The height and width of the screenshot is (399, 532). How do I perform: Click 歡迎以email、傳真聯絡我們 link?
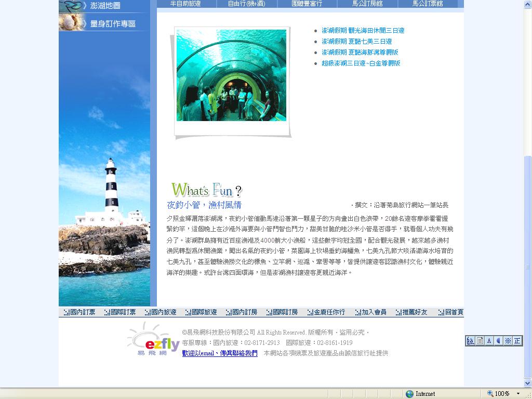click(219, 353)
